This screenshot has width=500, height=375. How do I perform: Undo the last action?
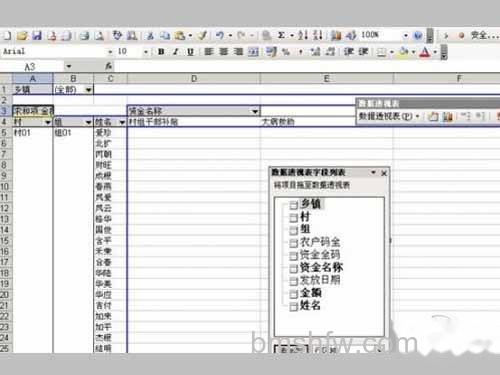click(x=220, y=35)
